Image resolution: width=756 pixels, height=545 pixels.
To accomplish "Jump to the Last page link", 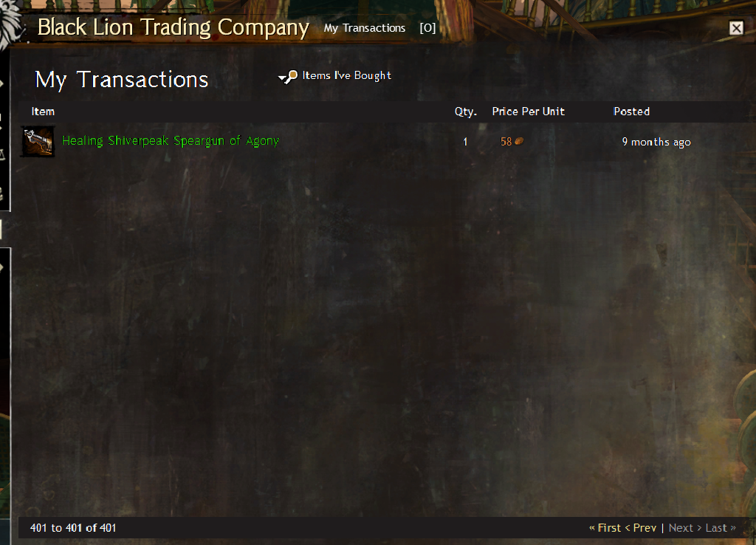I will [x=721, y=528].
